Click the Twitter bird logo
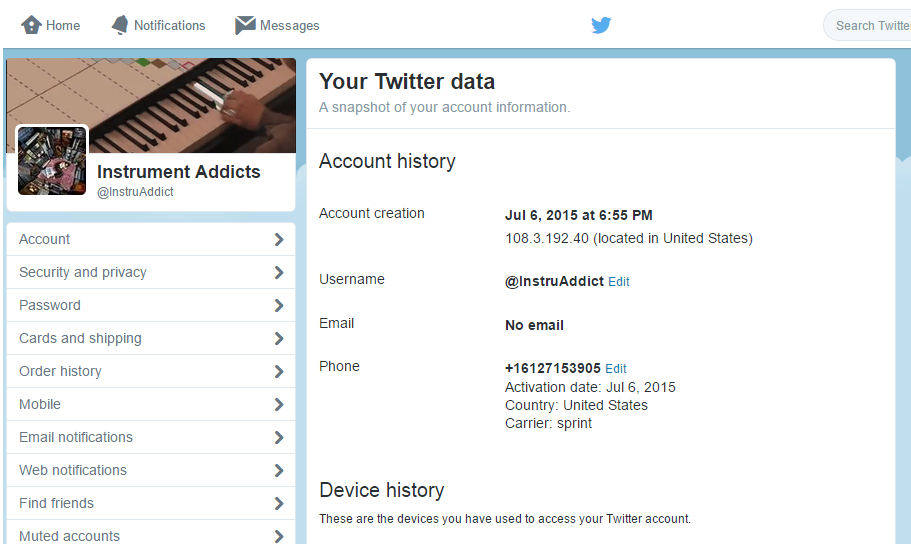Screen dimensions: 911x544 point(601,25)
